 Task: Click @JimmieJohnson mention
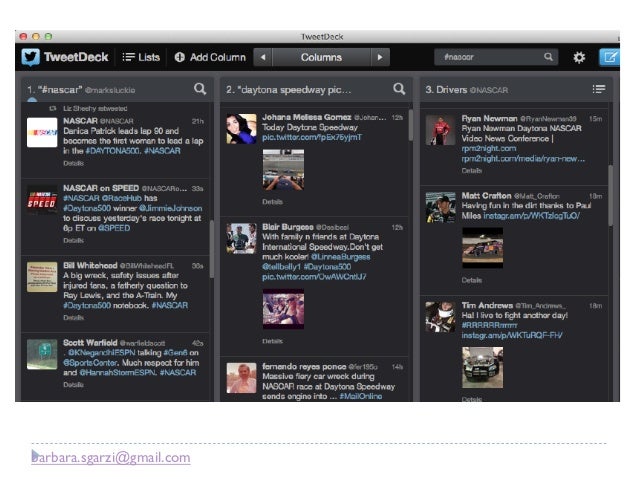click(x=170, y=208)
